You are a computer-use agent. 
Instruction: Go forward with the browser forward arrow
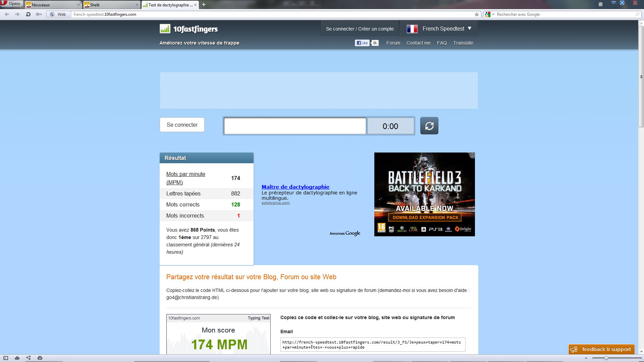pos(17,14)
